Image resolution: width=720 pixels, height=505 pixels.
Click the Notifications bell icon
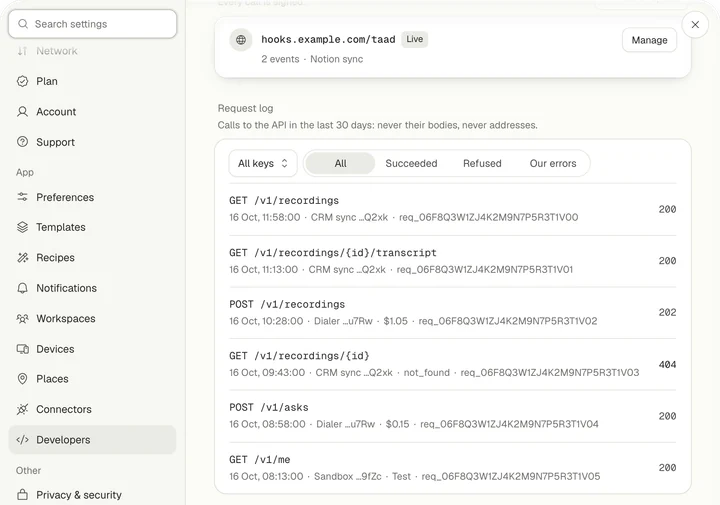click(22, 288)
